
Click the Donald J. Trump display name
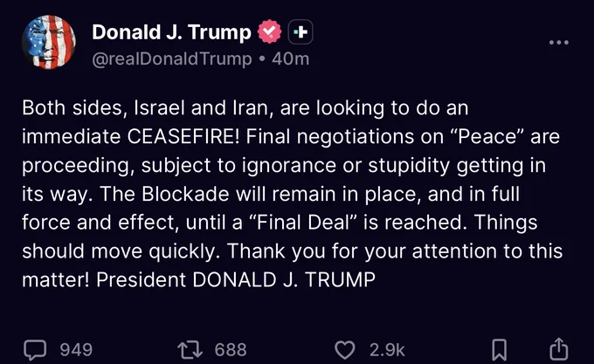[x=171, y=32]
